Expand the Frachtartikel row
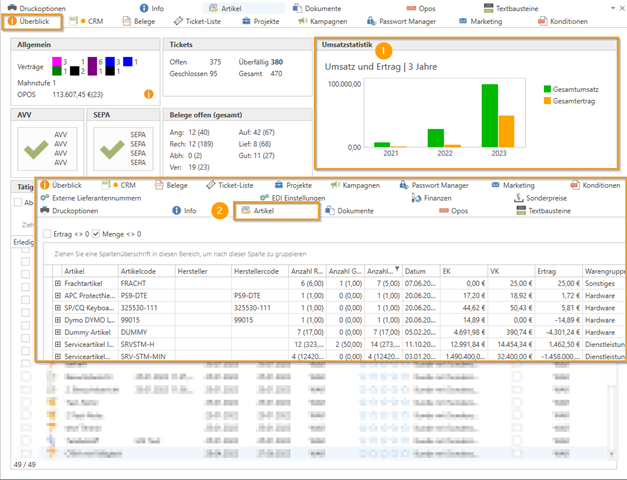The image size is (627, 480). pos(58,284)
